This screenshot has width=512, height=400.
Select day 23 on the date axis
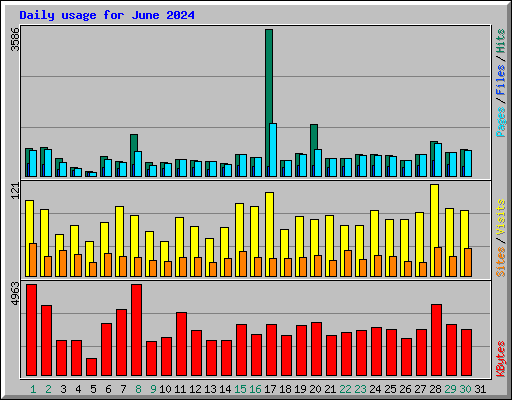360,389
